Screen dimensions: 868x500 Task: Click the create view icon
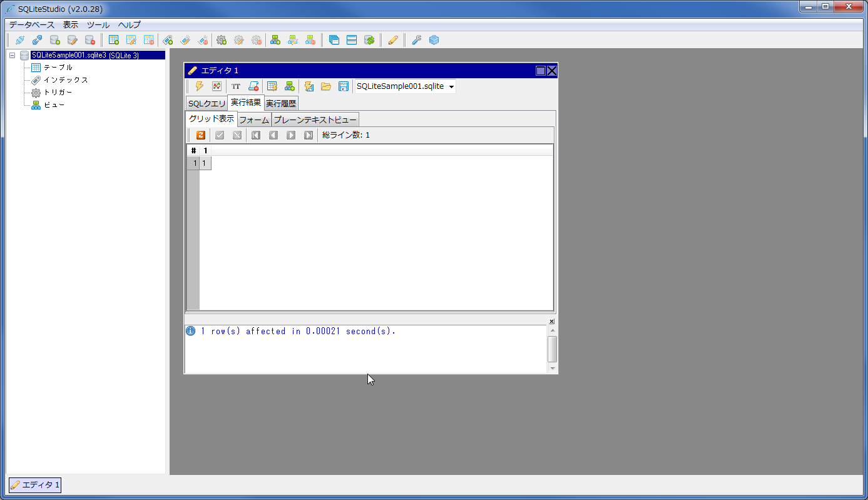pos(275,40)
